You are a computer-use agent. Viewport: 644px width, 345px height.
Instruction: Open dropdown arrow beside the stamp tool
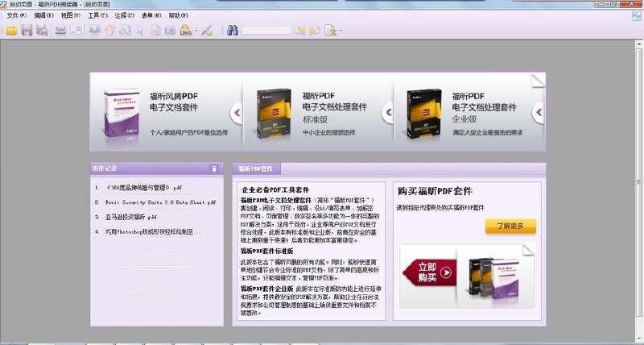196,31
